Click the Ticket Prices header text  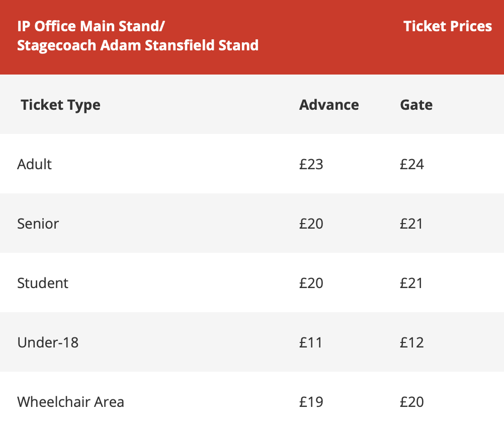tap(447, 27)
